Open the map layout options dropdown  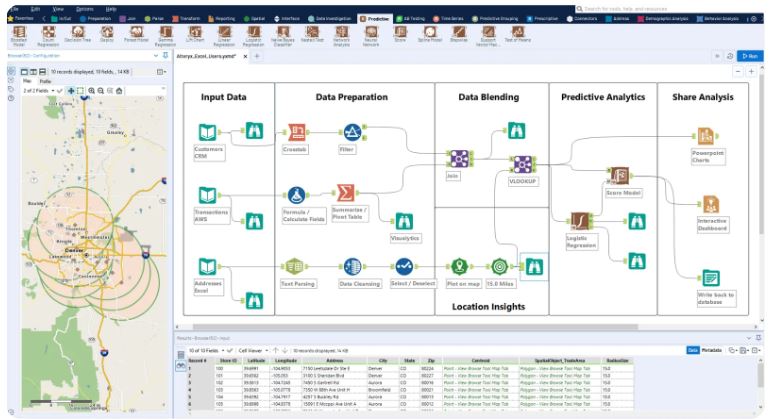(x=161, y=72)
